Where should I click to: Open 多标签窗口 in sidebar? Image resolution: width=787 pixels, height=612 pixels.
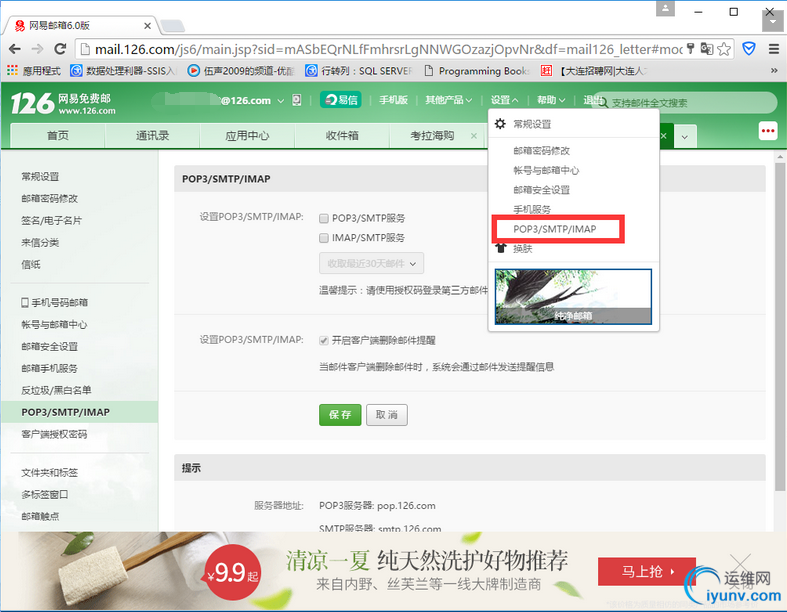point(44,495)
